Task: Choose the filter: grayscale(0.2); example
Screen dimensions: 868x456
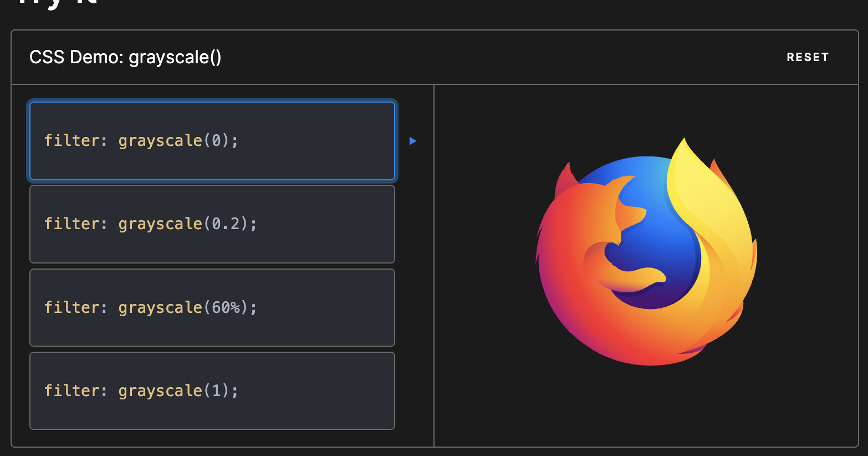Action: click(x=212, y=224)
